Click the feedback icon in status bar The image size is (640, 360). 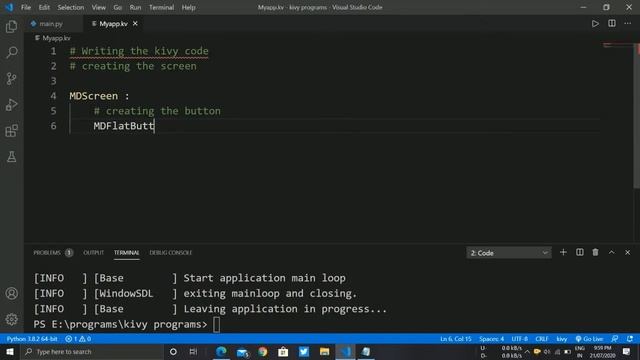tap(614, 339)
